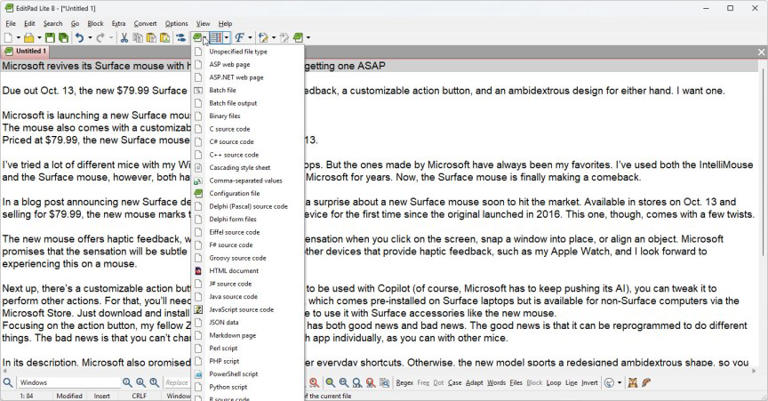Expand the Open file dropdown arrow
Viewport: 768px width, 401px height.
(x=39, y=38)
